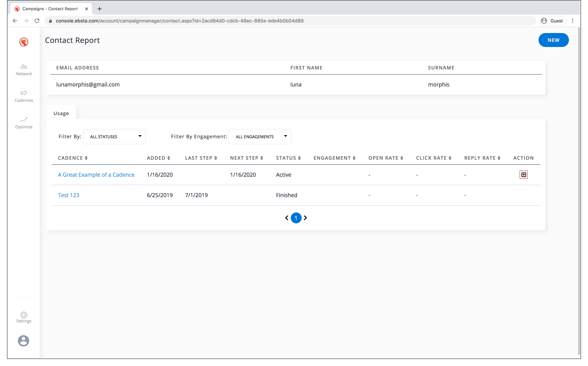
Task: Sort by the REPLY RATE column
Action: coord(482,158)
